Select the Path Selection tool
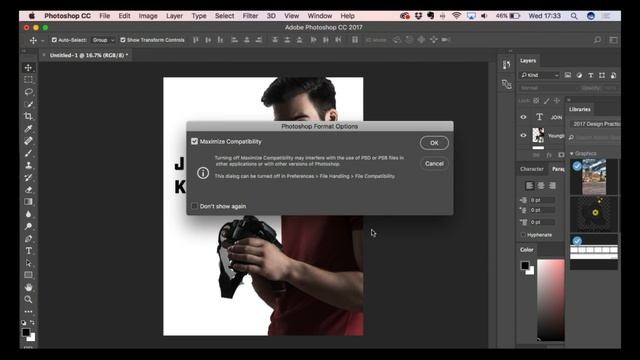Image resolution: width=640 pixels, height=360 pixels. pyautogui.click(x=28, y=263)
